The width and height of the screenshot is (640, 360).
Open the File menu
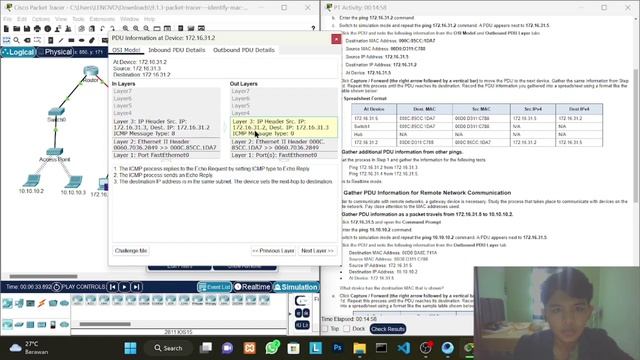7,19
